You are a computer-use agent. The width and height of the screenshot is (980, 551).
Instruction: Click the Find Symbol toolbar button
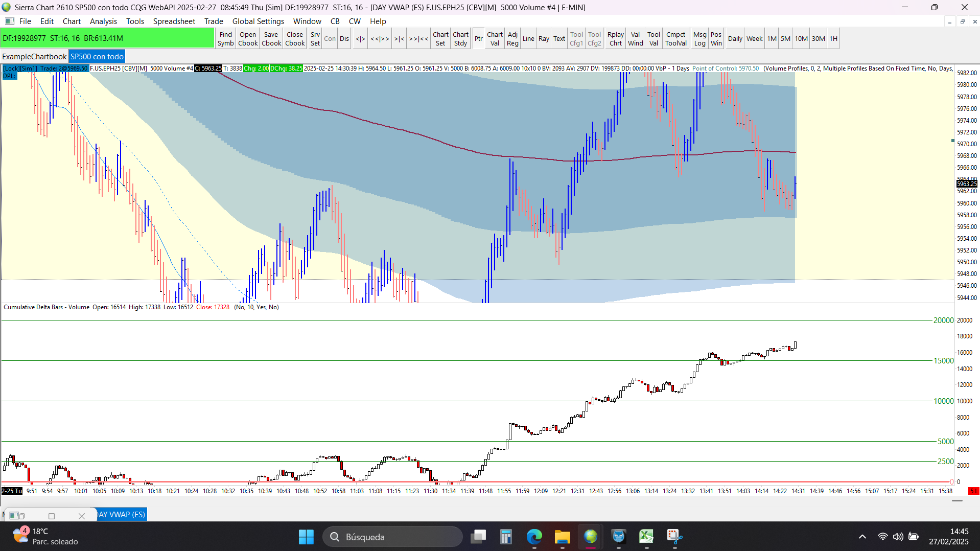click(x=225, y=39)
